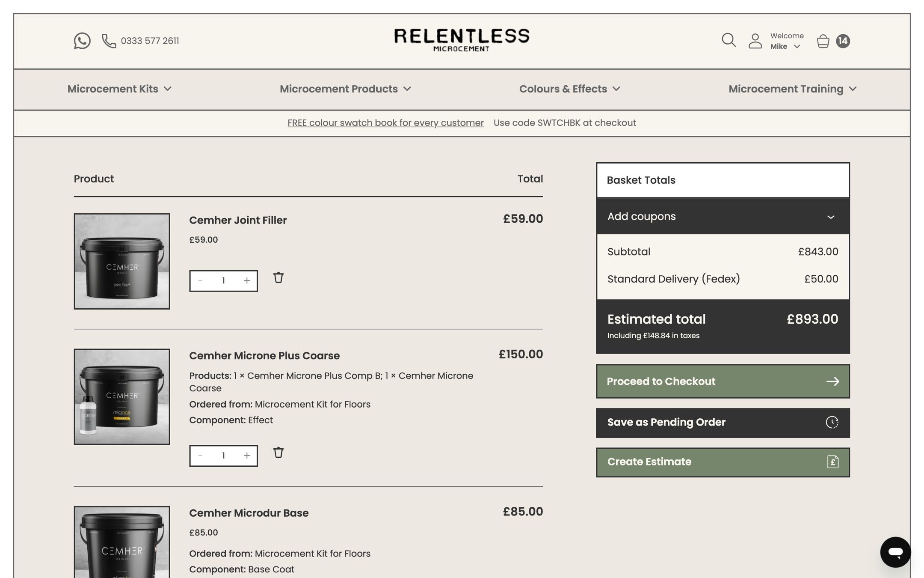Save basket as Pending Order
The height and width of the screenshot is (578, 924).
click(723, 423)
